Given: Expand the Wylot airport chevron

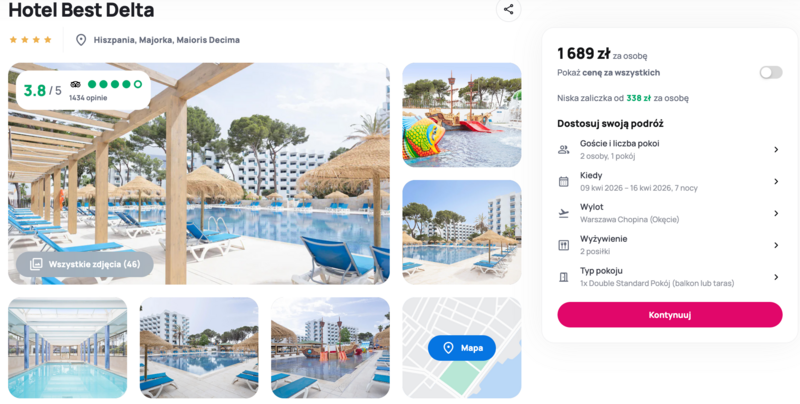Looking at the screenshot, I should click(776, 213).
